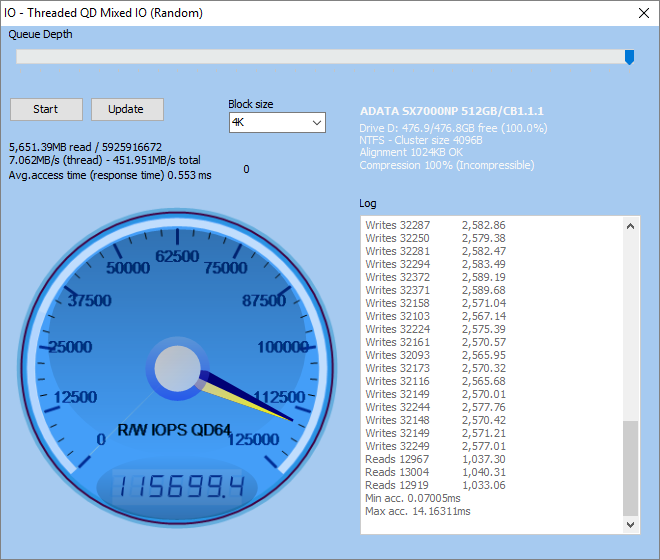Open the Block size 4K dropdown

277,123
